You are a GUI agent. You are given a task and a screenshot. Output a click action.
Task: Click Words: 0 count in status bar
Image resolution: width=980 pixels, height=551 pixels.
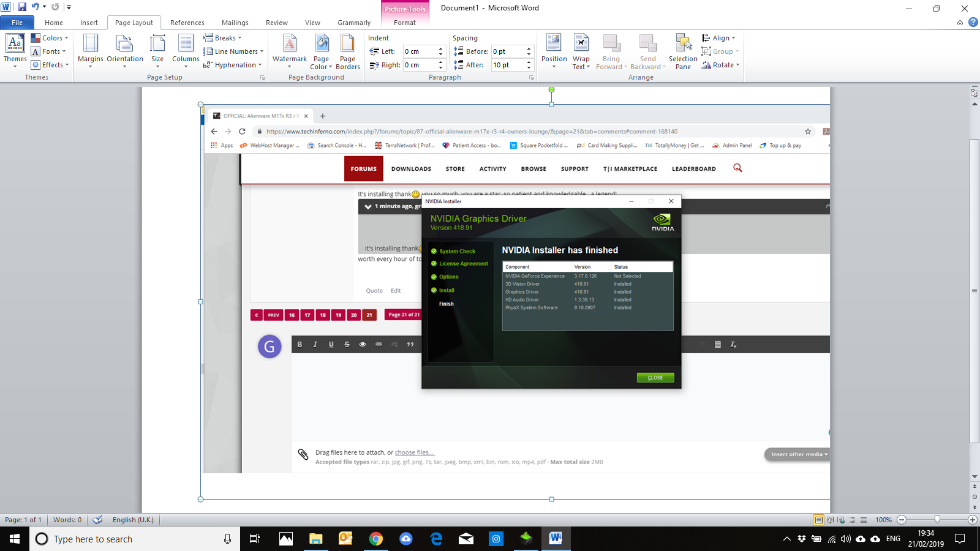pos(67,520)
